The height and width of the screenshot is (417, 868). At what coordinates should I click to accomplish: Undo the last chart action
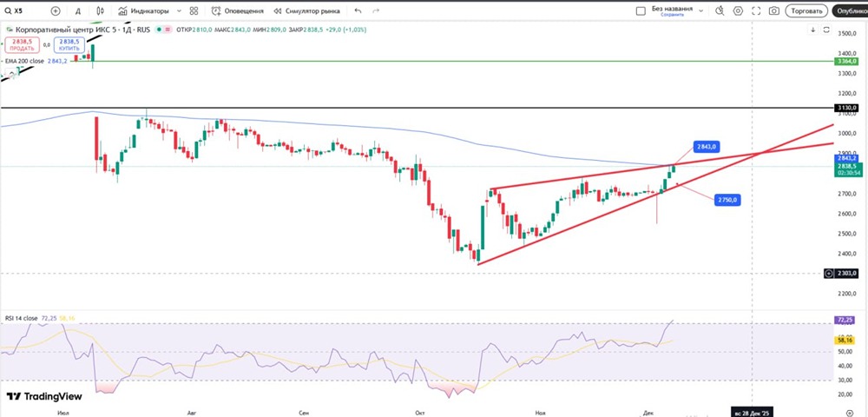[358, 10]
